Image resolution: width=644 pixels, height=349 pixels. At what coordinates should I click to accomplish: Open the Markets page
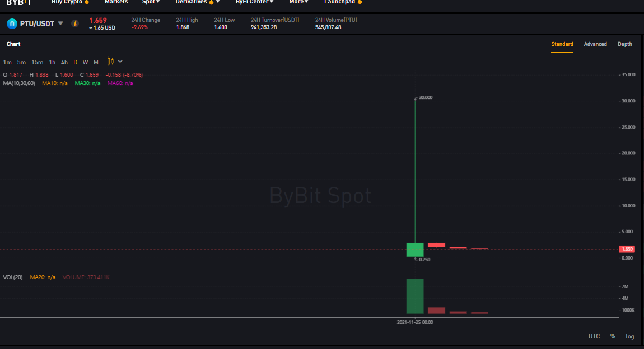[116, 2]
